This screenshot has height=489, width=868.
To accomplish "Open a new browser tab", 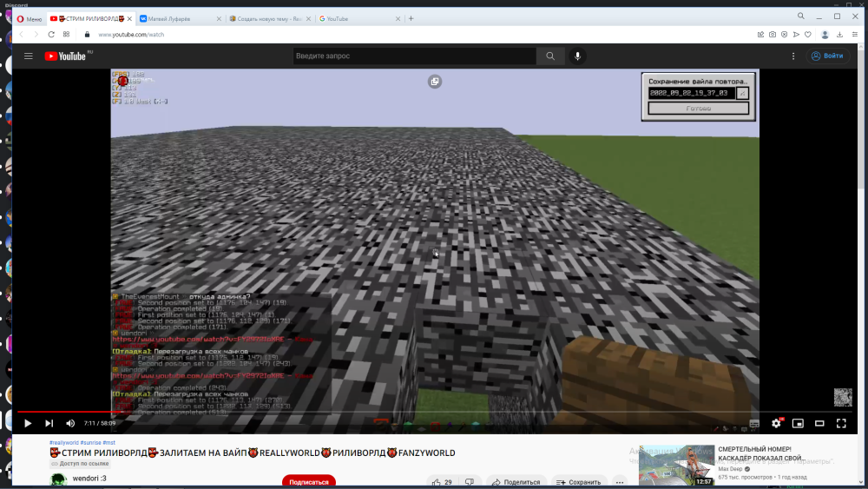I will (x=411, y=19).
